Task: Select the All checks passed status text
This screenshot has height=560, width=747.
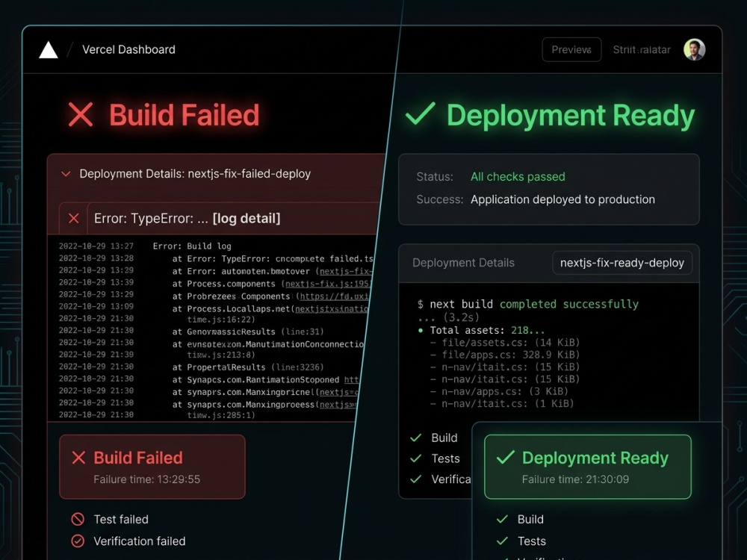Action: tap(518, 177)
